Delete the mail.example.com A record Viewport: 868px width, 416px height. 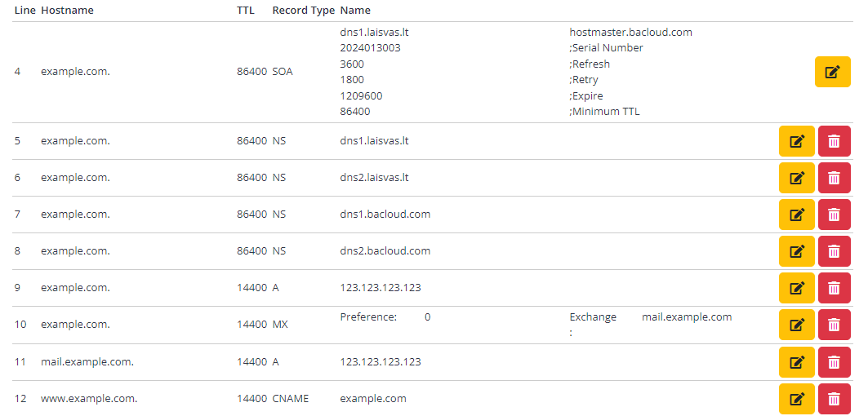coord(835,362)
